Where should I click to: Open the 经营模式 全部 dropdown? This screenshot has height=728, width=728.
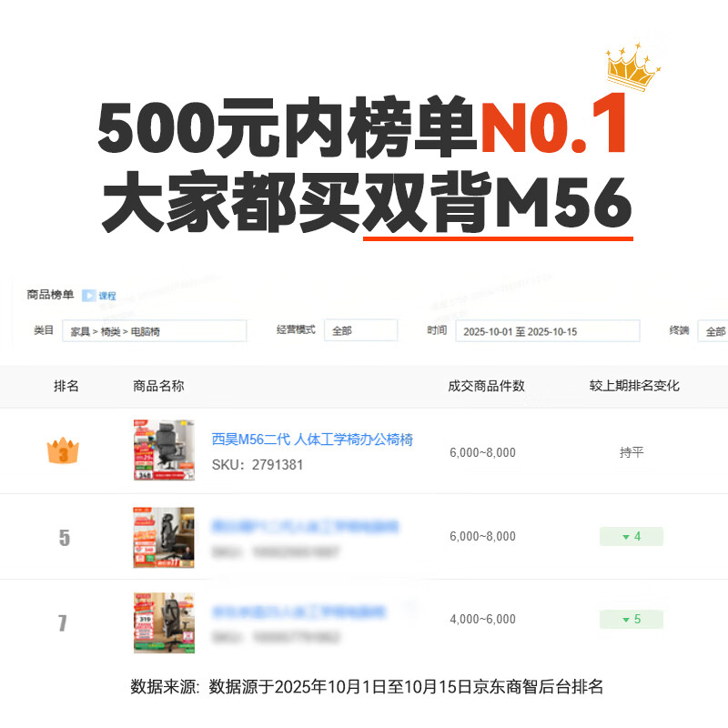click(360, 330)
